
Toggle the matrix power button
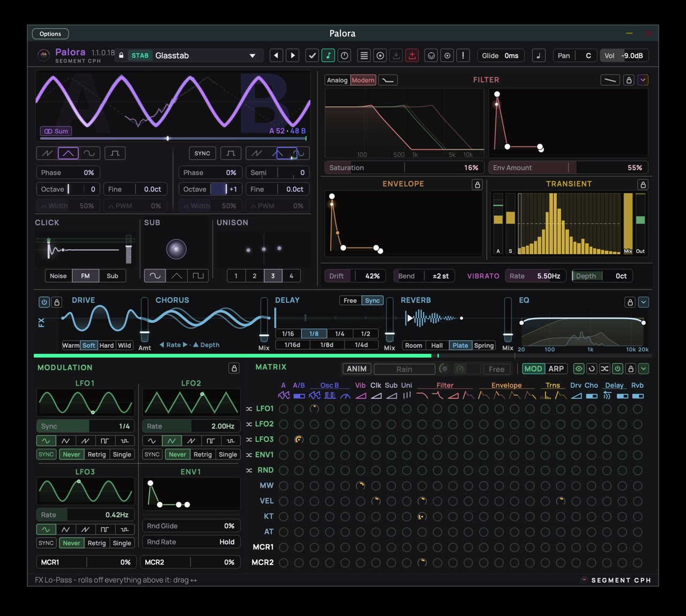pyautogui.click(x=617, y=369)
